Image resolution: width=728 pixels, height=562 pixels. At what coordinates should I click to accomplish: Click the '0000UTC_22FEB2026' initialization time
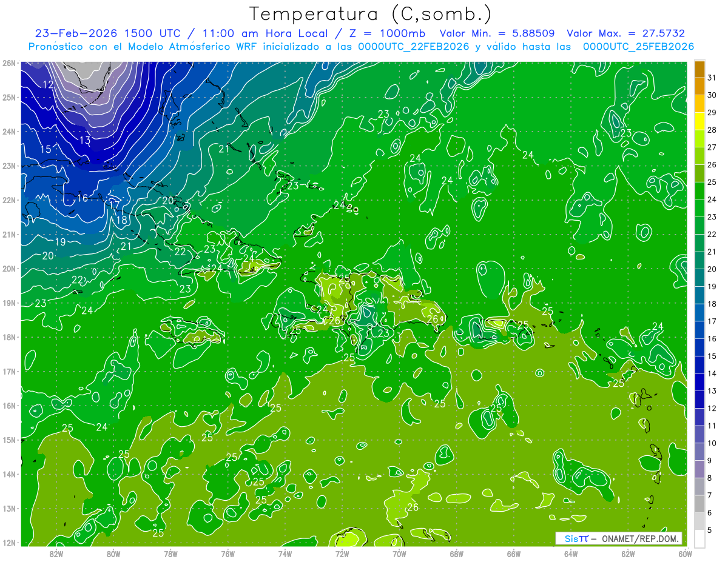[414, 47]
